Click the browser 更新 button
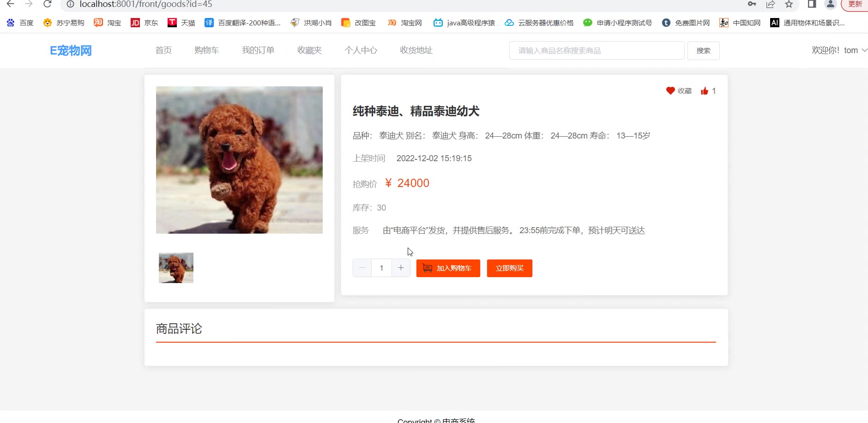 tap(855, 4)
